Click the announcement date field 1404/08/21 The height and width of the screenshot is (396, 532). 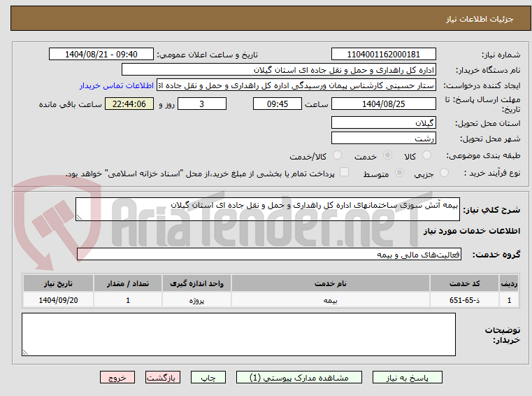coord(101,55)
